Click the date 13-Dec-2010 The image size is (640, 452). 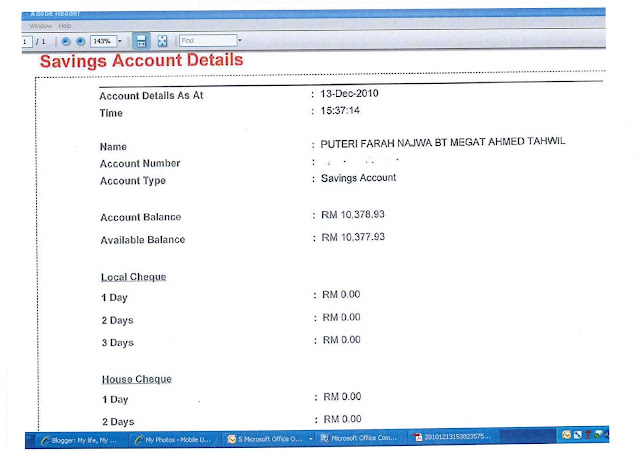click(349, 94)
